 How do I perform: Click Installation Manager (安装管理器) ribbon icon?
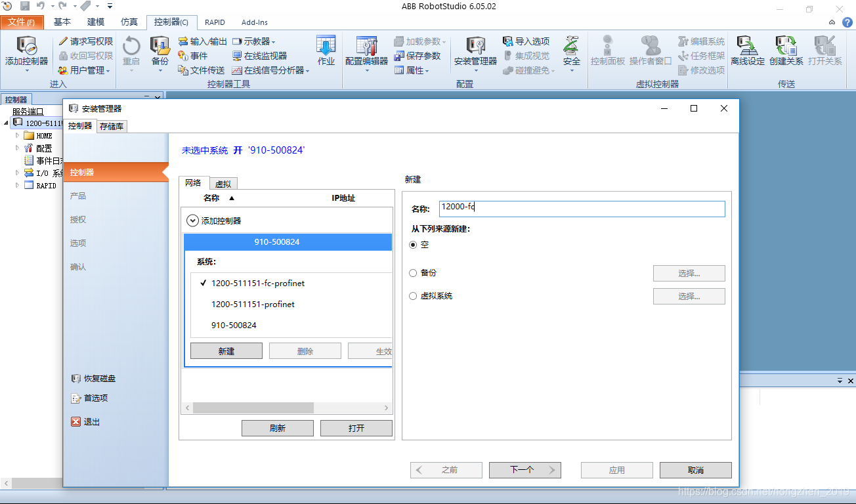pyautogui.click(x=476, y=52)
